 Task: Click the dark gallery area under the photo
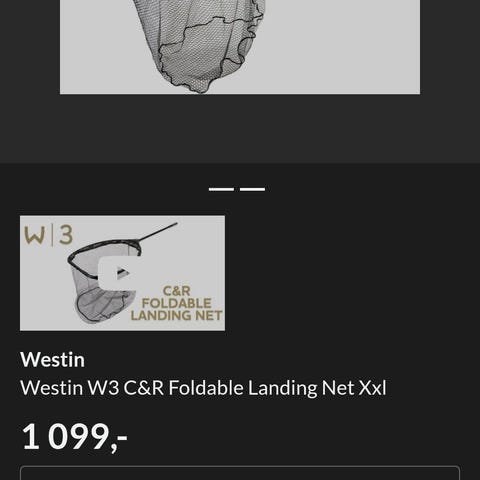pyautogui.click(x=240, y=128)
